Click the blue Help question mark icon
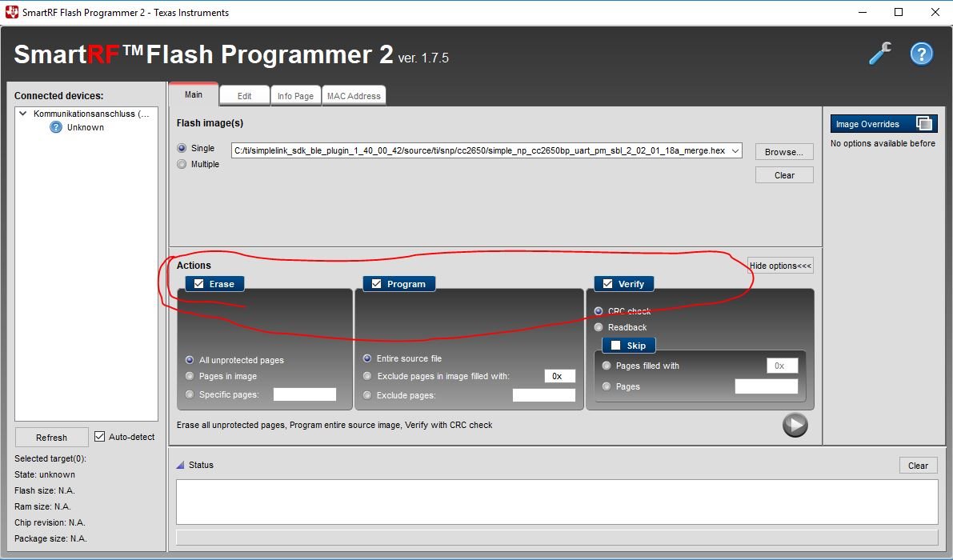 [x=921, y=54]
